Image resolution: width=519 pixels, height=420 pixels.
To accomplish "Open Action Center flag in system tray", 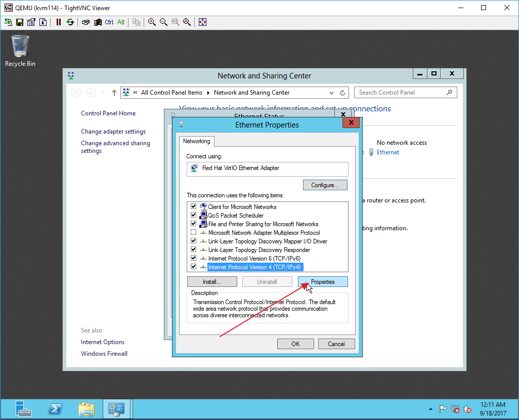I will tap(443, 409).
